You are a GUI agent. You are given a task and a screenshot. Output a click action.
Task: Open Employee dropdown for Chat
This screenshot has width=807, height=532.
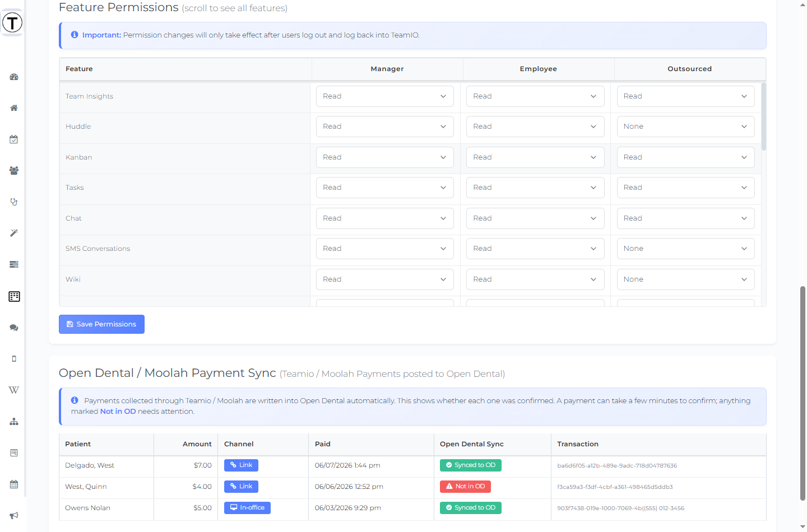(x=535, y=218)
